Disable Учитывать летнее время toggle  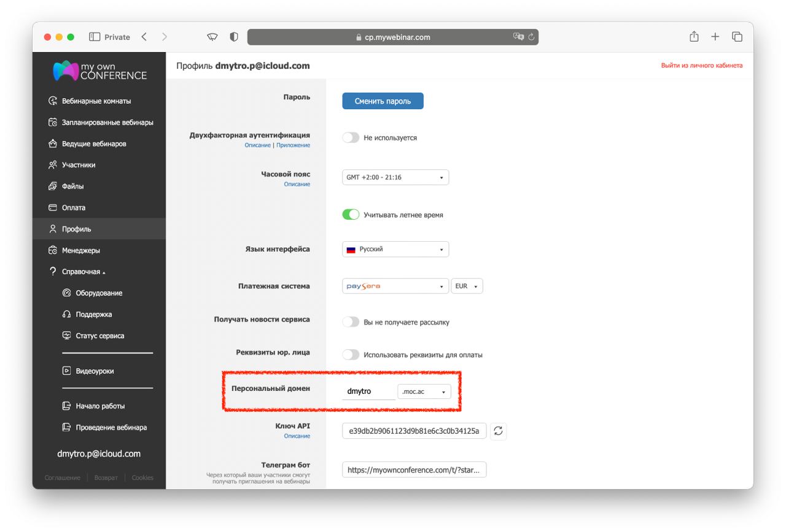(351, 215)
